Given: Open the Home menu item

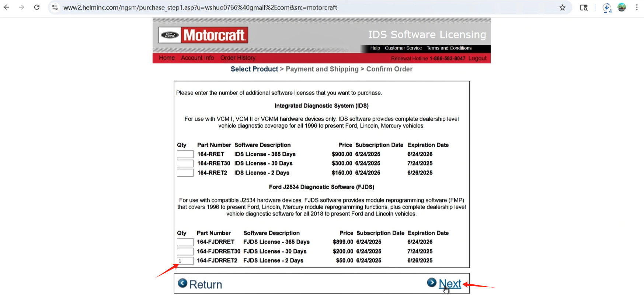Looking at the screenshot, I should coord(167,58).
